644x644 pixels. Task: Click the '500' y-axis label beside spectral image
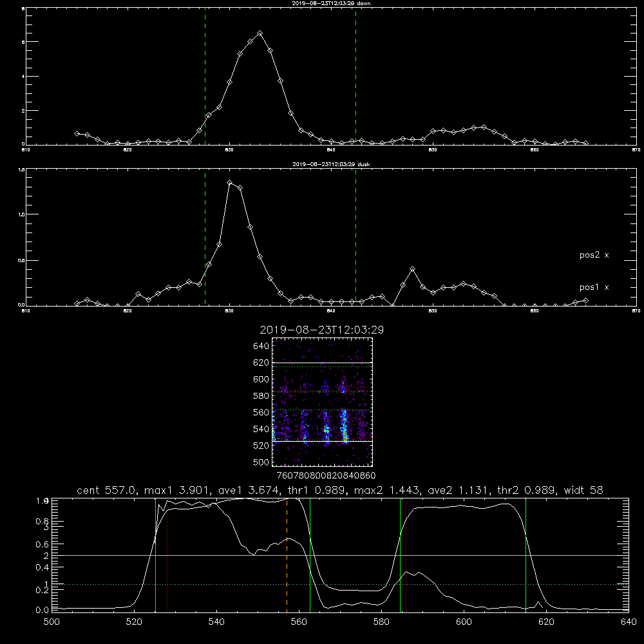[x=261, y=462]
